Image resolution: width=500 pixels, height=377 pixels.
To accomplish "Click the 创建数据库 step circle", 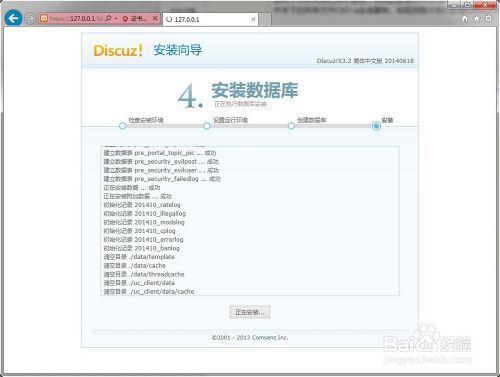I will coord(291,126).
